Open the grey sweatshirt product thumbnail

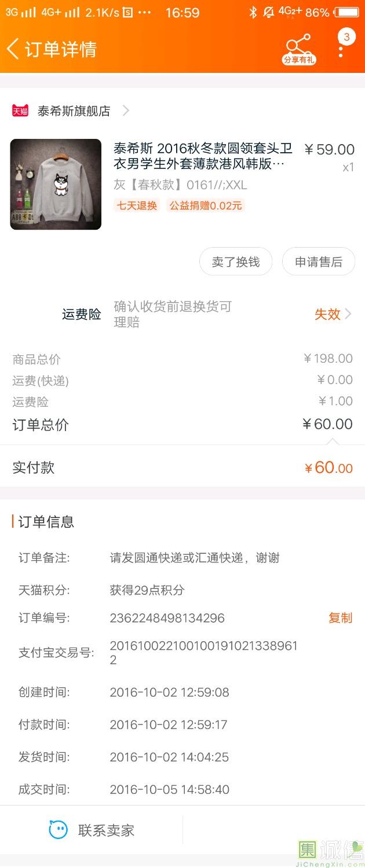(x=56, y=184)
